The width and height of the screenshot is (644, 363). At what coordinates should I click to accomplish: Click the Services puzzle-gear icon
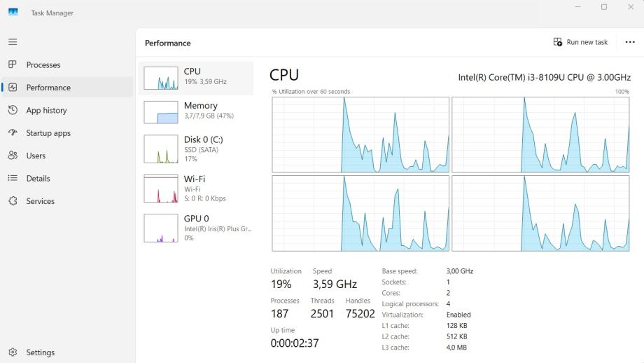coord(13,201)
